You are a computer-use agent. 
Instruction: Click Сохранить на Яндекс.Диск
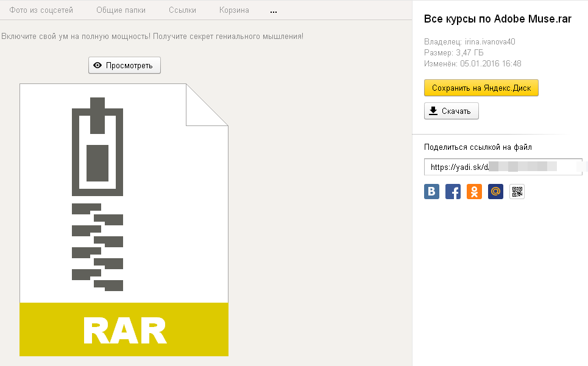click(x=481, y=88)
